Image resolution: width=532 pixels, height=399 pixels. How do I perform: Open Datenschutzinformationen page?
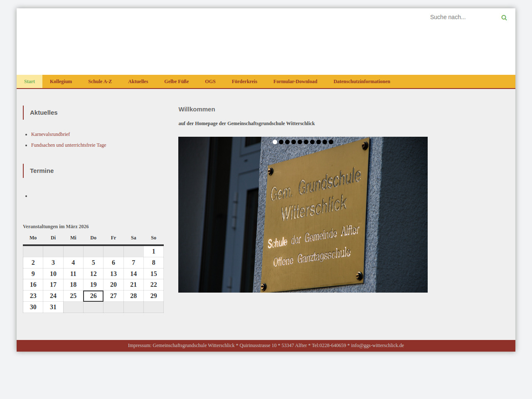[x=362, y=81]
